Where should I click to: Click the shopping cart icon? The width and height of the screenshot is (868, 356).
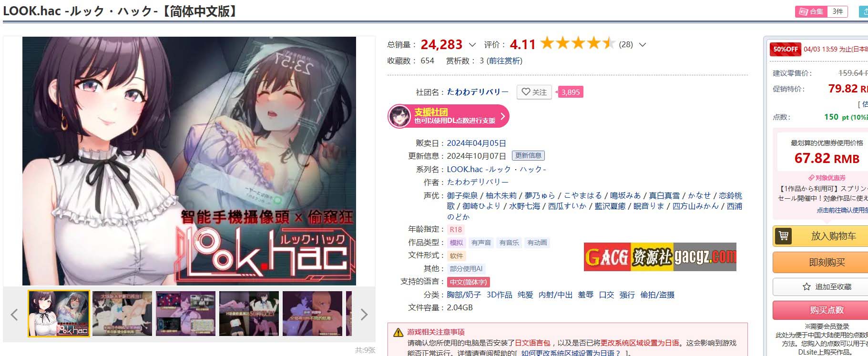click(783, 236)
